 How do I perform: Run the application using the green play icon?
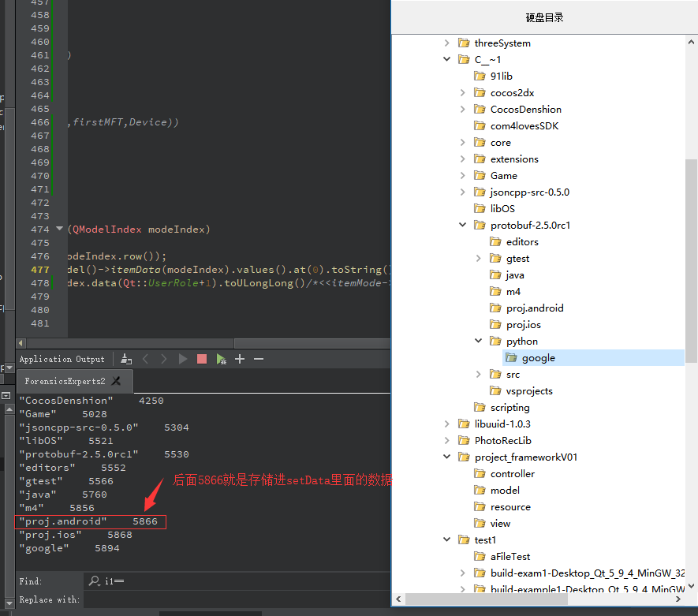(181, 359)
